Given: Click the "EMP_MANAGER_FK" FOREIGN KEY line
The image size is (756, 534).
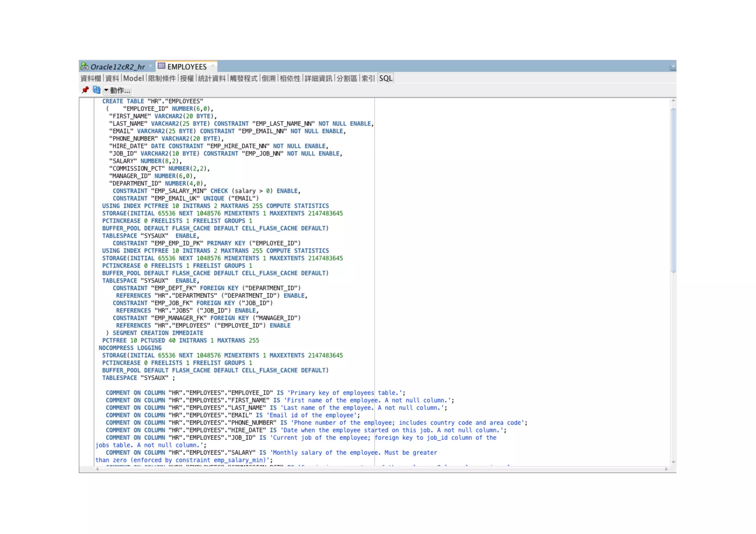Looking at the screenshot, I should coord(206,318).
